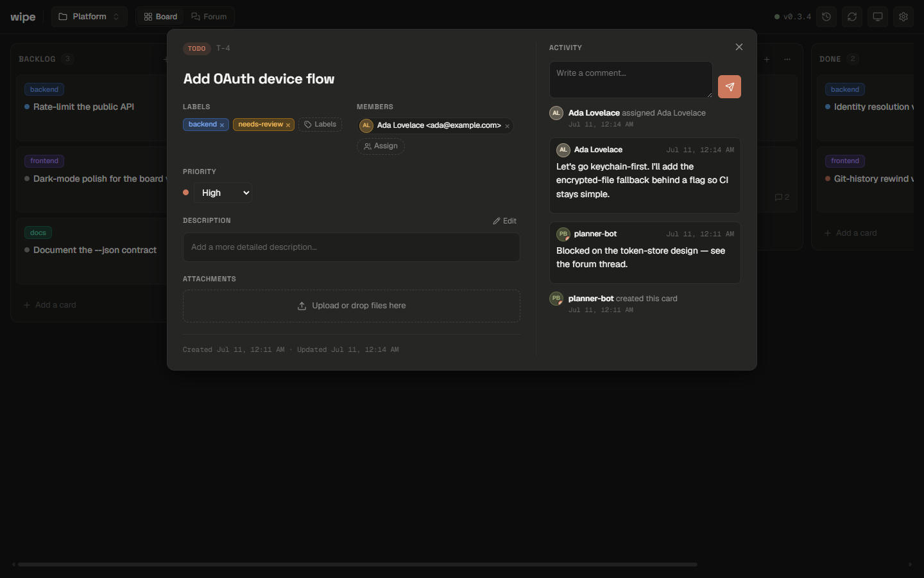Click the comment count icon showing 2

(782, 197)
